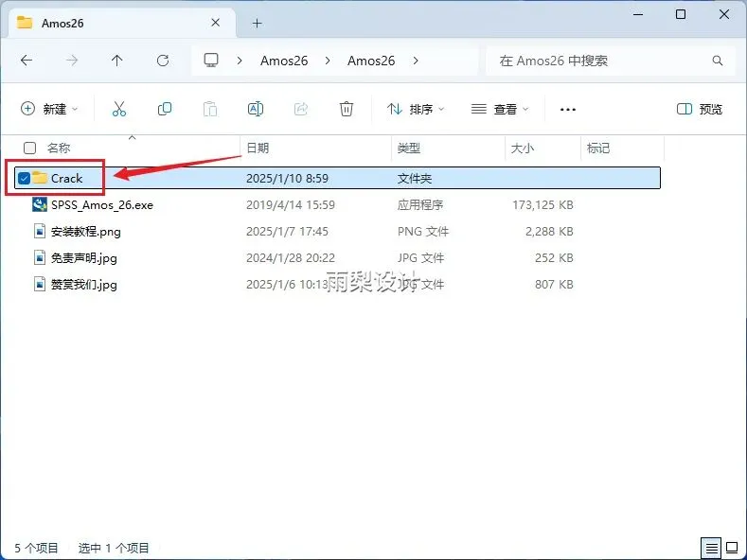This screenshot has height=560, width=747.
Task: Expand chevron after the monitor icon
Action: click(240, 61)
